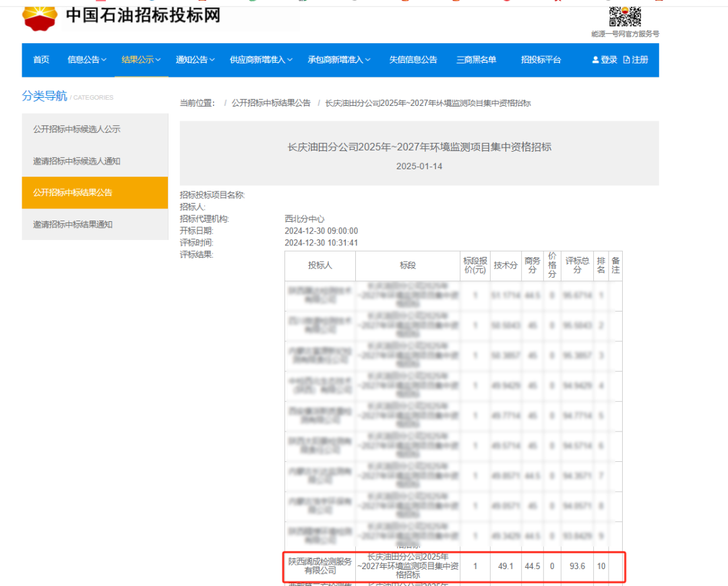Click the open date 2024-12-30 09:00:00
The image size is (728, 586).
(322, 231)
